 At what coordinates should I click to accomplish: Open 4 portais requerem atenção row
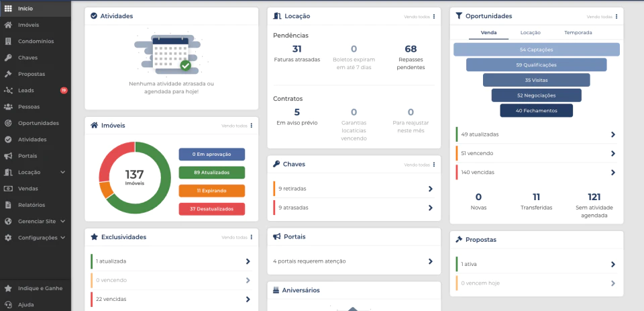(x=354, y=261)
